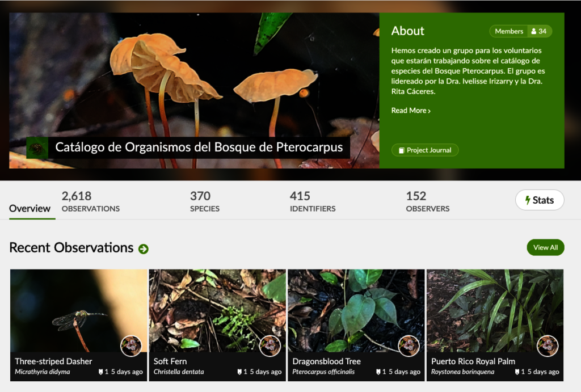View the 152 Observers tab
This screenshot has height=392, width=581.
(427, 201)
